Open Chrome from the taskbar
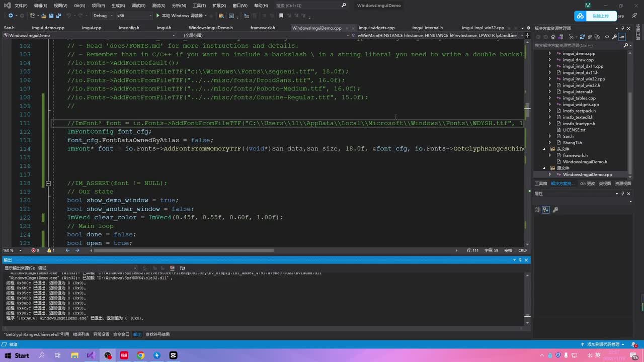This screenshot has height=362, width=644. pyautogui.click(x=141, y=355)
